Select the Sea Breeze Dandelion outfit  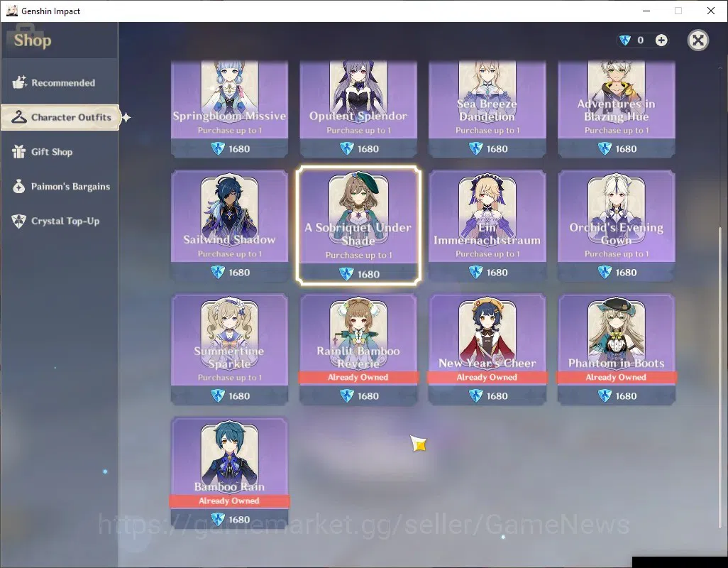487,109
